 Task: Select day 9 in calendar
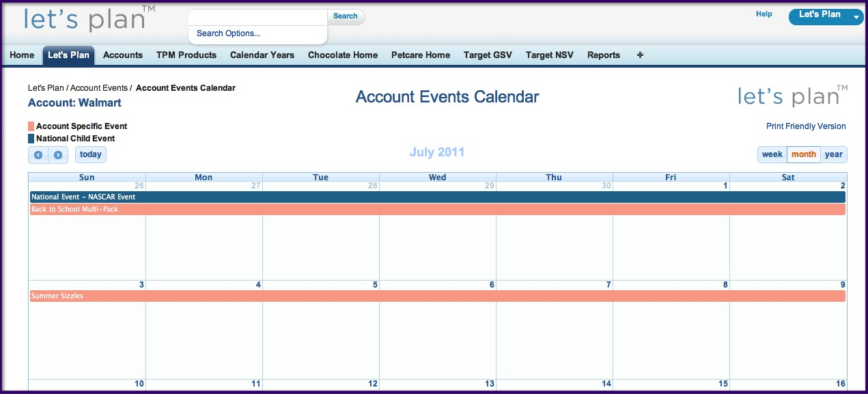(x=843, y=285)
